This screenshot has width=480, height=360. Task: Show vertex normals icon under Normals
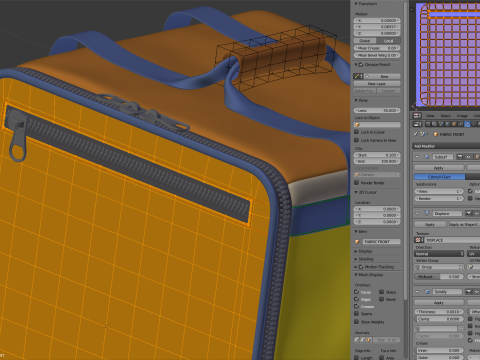[357, 340]
